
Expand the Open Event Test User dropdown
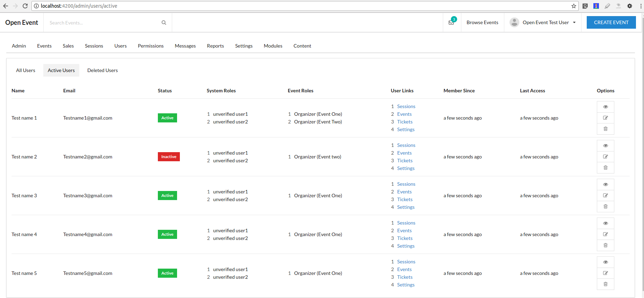(x=543, y=22)
